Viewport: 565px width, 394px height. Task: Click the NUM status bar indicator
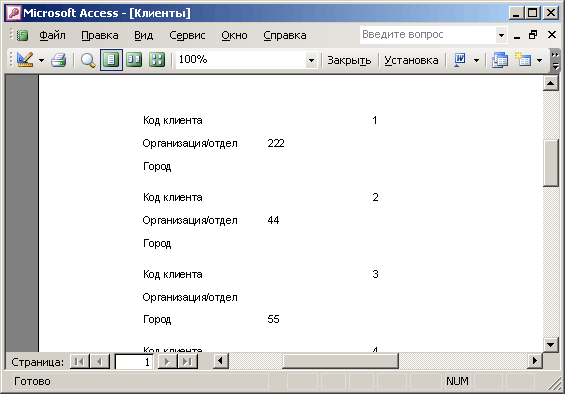[457, 381]
